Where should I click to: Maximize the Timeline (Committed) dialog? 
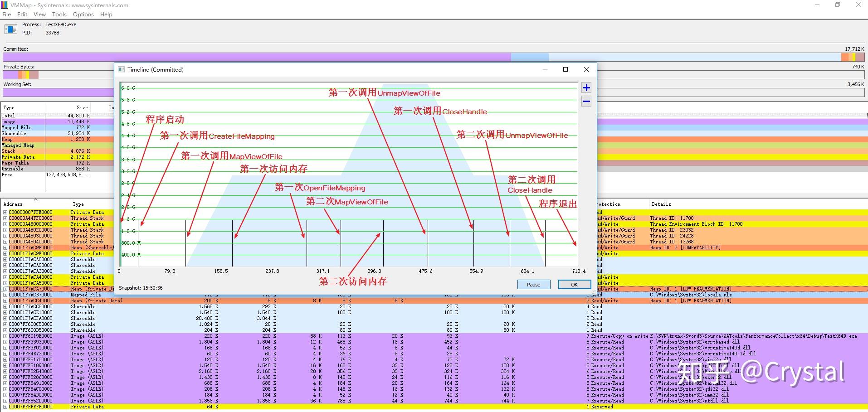tap(566, 69)
